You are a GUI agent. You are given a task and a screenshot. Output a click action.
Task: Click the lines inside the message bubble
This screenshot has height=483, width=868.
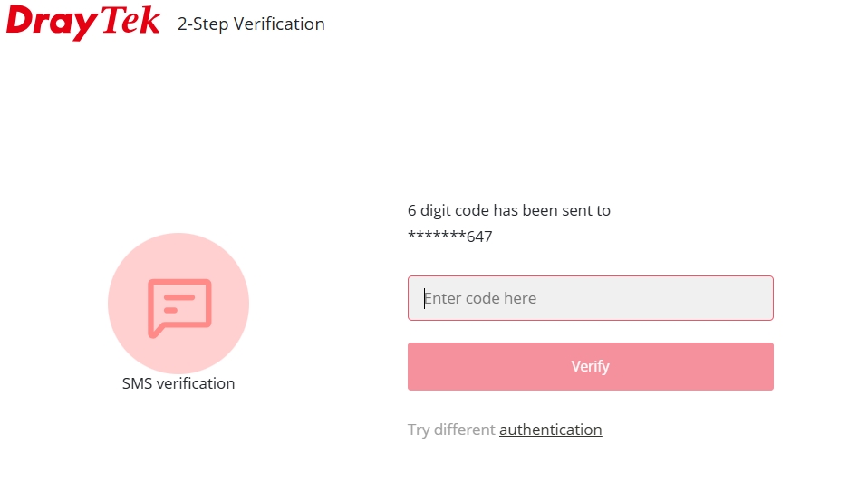[178, 304]
